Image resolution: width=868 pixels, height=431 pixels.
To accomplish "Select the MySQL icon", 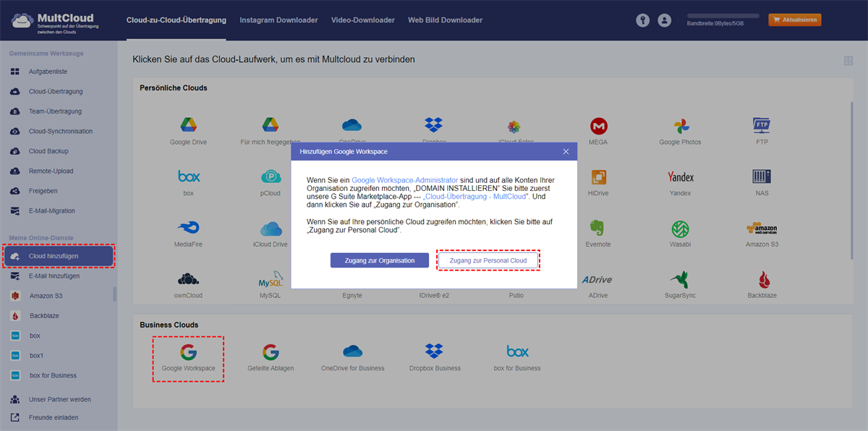I will click(x=271, y=280).
